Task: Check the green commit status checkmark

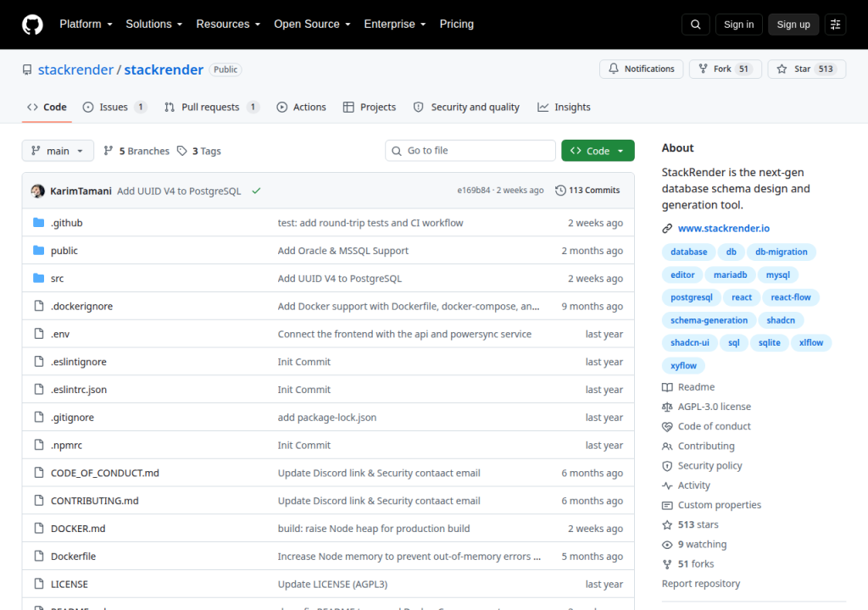Action: [x=256, y=191]
